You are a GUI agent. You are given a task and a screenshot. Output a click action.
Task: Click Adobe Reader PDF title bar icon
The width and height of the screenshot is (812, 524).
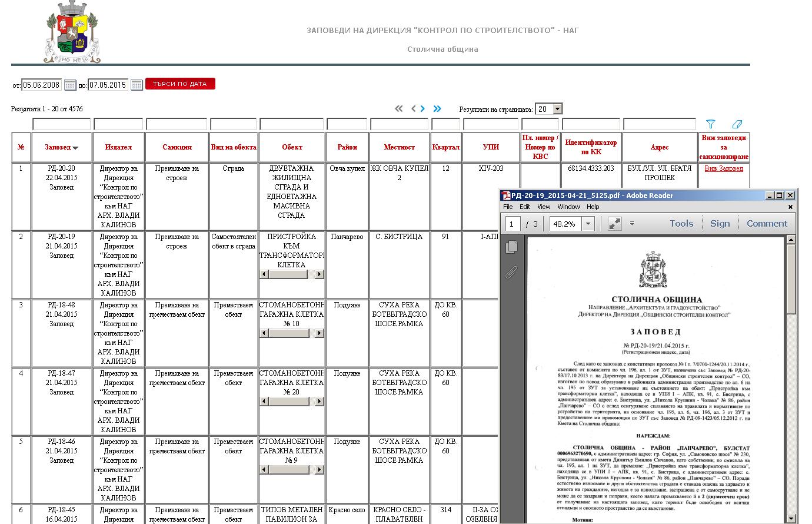pos(505,195)
